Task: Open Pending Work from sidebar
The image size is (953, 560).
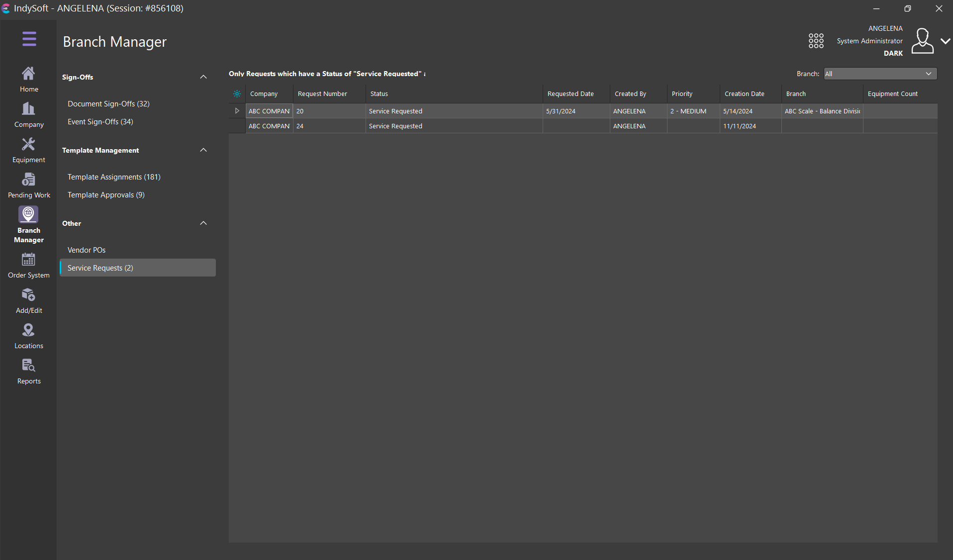Action: coord(29,185)
